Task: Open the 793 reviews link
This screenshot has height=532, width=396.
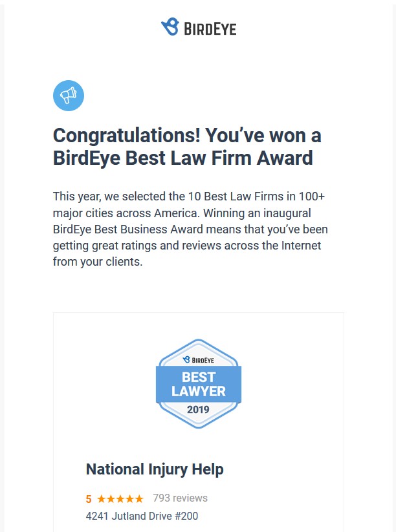Action: coord(180,498)
